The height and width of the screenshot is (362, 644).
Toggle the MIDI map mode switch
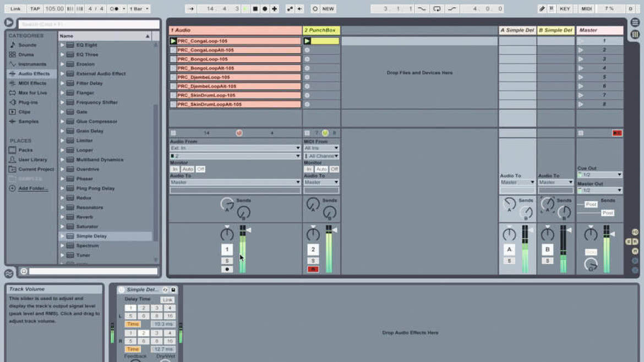[587, 9]
